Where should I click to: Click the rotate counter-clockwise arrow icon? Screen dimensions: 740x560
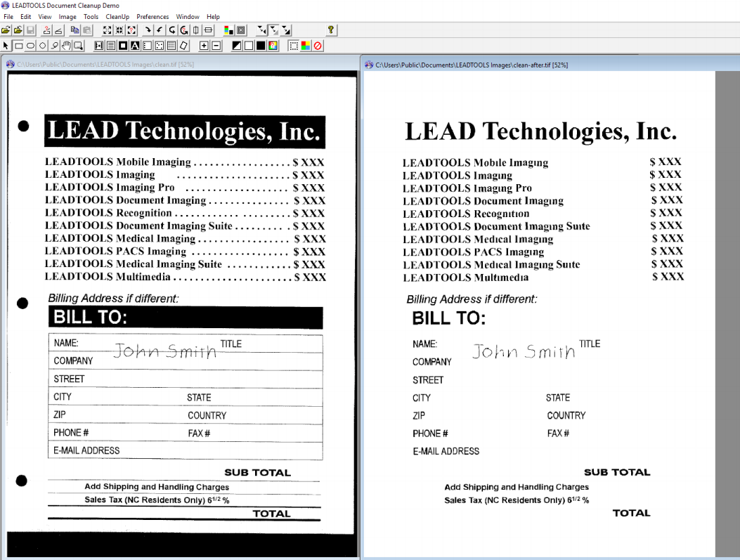click(160, 30)
